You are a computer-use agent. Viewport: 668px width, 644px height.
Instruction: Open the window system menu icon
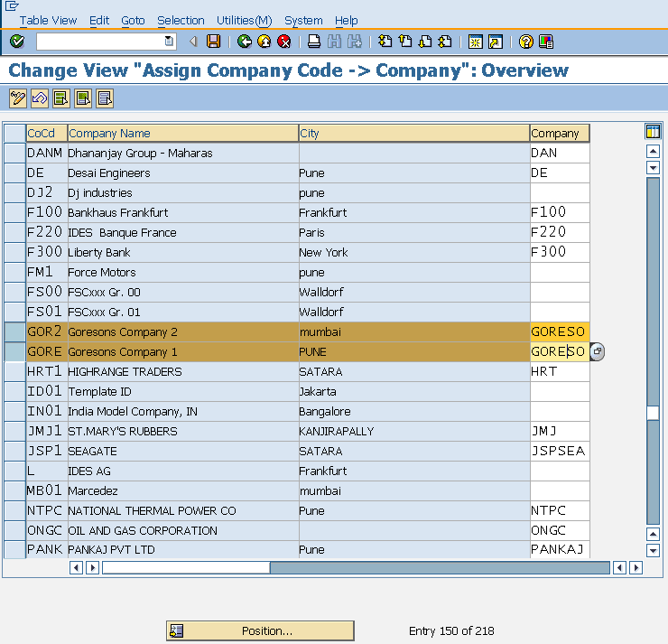click(12, 6)
